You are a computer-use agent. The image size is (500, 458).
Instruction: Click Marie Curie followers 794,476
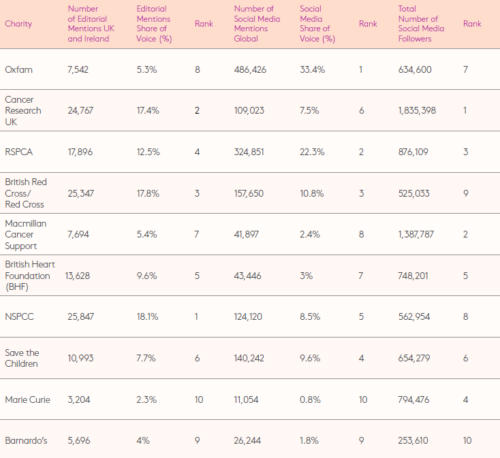click(x=414, y=400)
